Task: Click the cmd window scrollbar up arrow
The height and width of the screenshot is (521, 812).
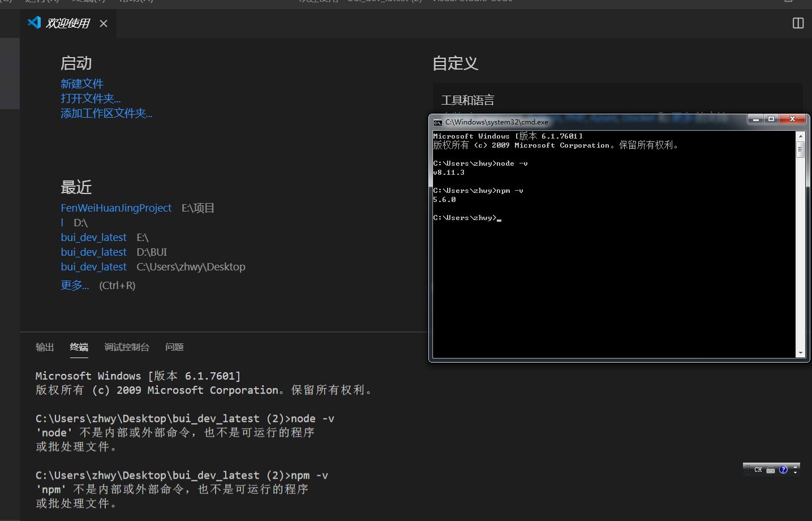Action: tap(800, 136)
